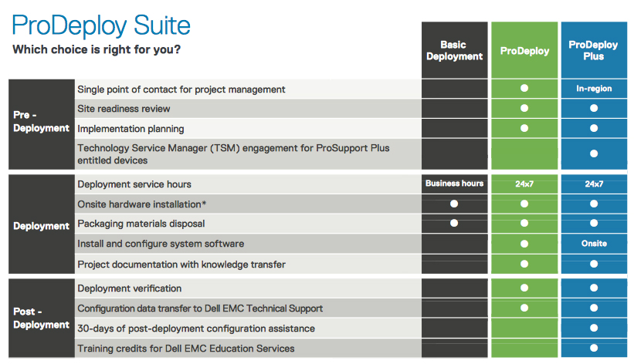This screenshot has height=364, width=634.
Task: Click the Technology Service Manager (TSM) row text
Action: point(233,154)
